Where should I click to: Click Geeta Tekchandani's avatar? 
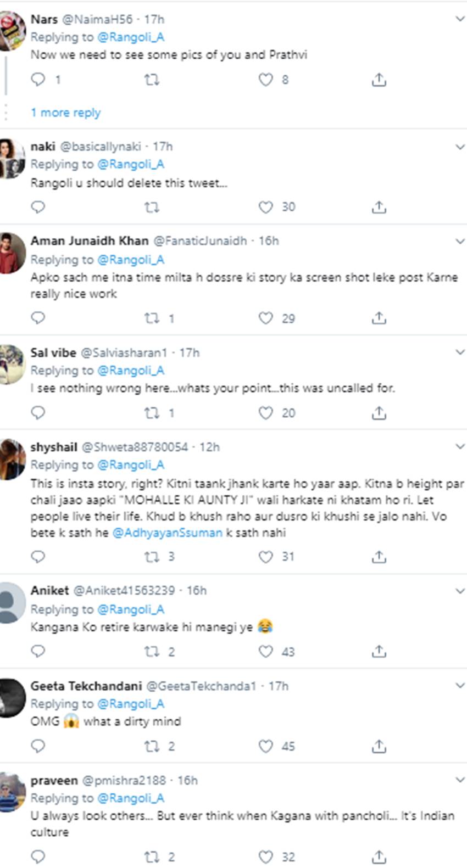12,697
